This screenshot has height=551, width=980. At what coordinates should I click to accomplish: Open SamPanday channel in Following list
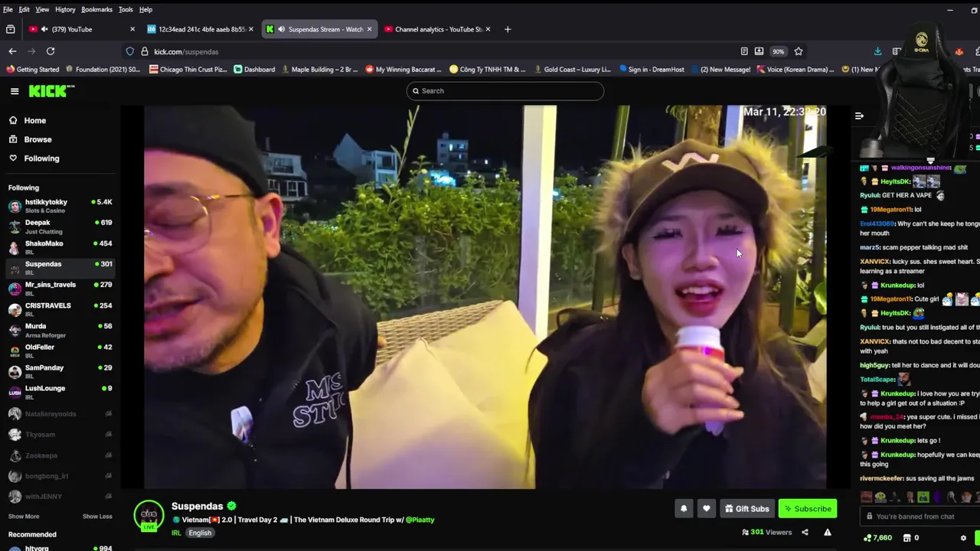60,371
